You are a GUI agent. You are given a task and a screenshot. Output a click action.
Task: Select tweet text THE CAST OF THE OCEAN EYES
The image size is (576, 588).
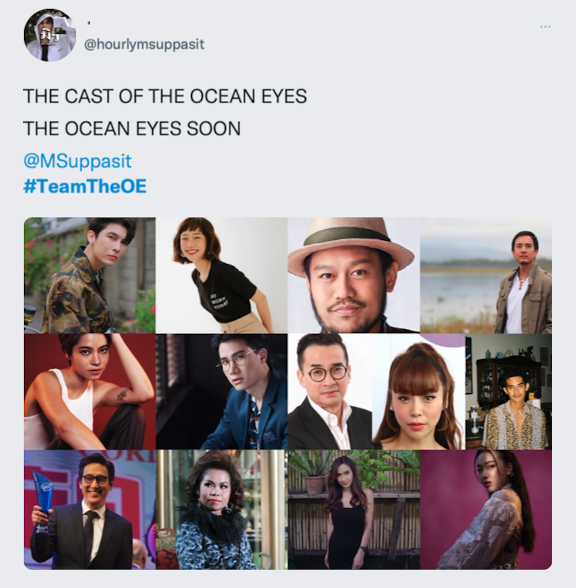click(x=165, y=96)
